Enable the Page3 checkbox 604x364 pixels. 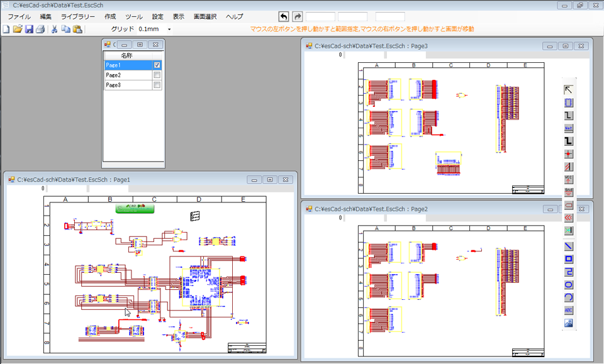point(157,85)
